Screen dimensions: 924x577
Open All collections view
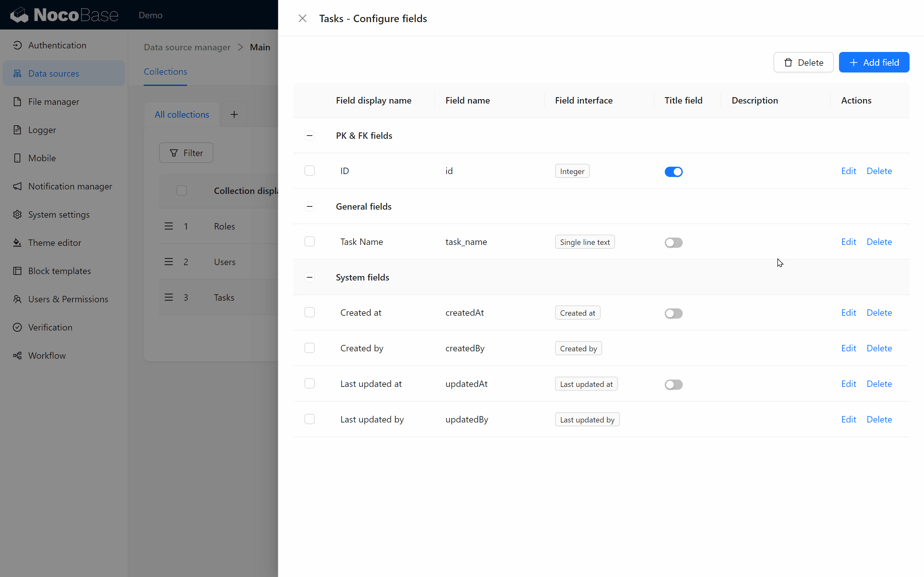(182, 114)
